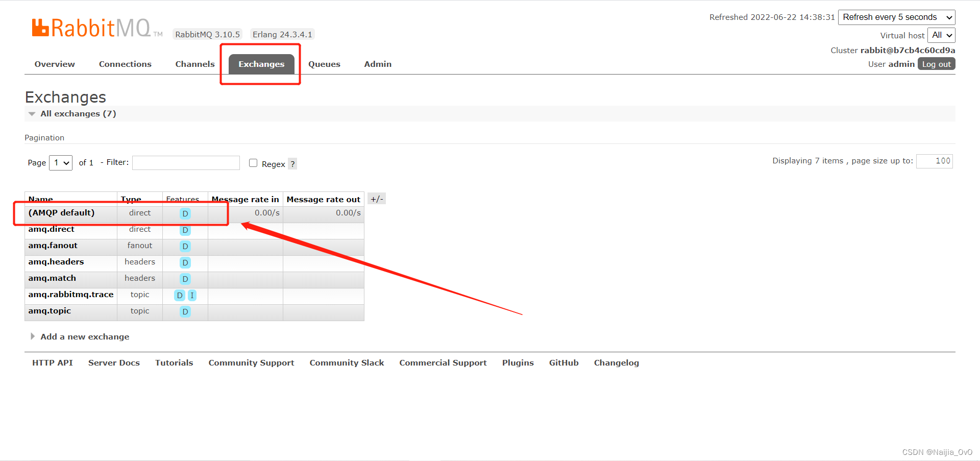
Task: Enable the Regex filter checkbox
Action: 253,163
